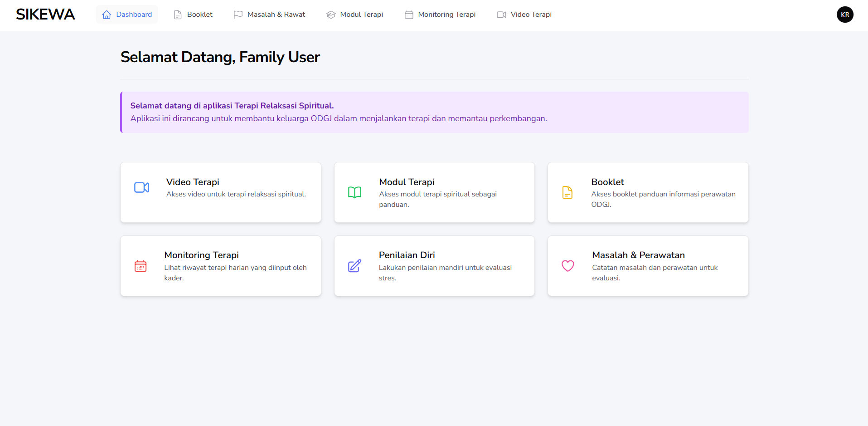Viewport: 868px width, 426px height.
Task: Go to Booklet in the top navigation
Action: tap(193, 15)
